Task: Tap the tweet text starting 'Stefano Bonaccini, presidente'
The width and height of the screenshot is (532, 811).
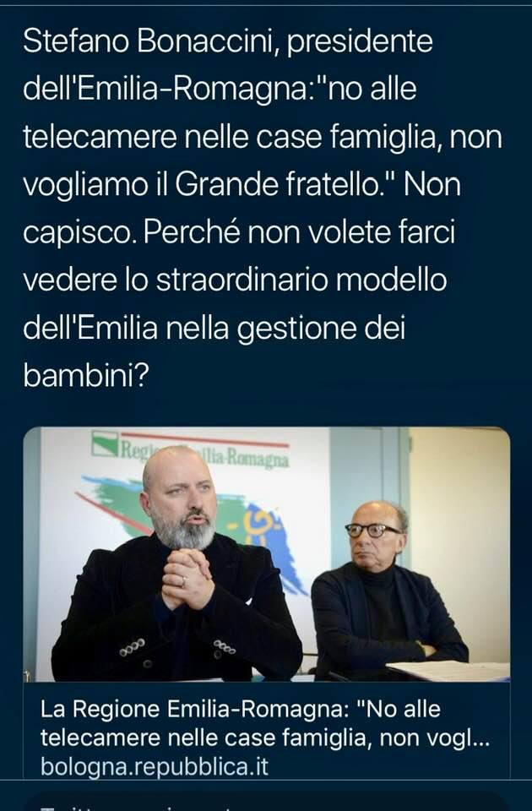Action: coord(263,208)
